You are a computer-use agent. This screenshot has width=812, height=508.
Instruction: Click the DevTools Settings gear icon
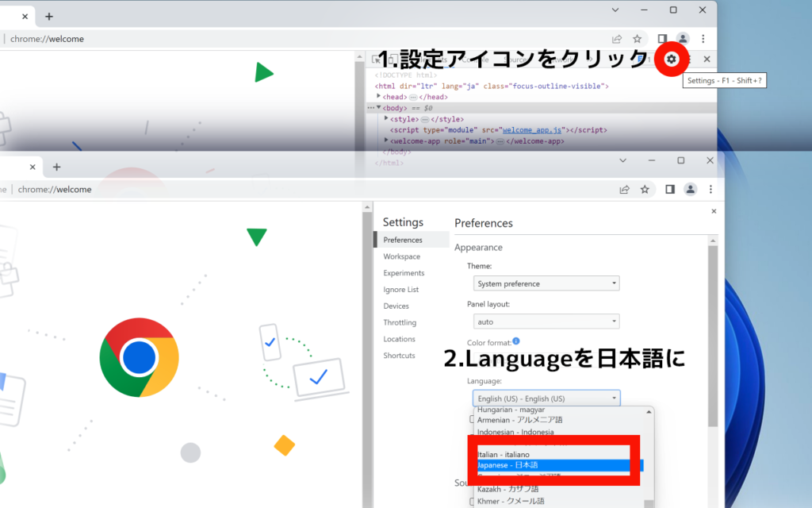tap(672, 59)
